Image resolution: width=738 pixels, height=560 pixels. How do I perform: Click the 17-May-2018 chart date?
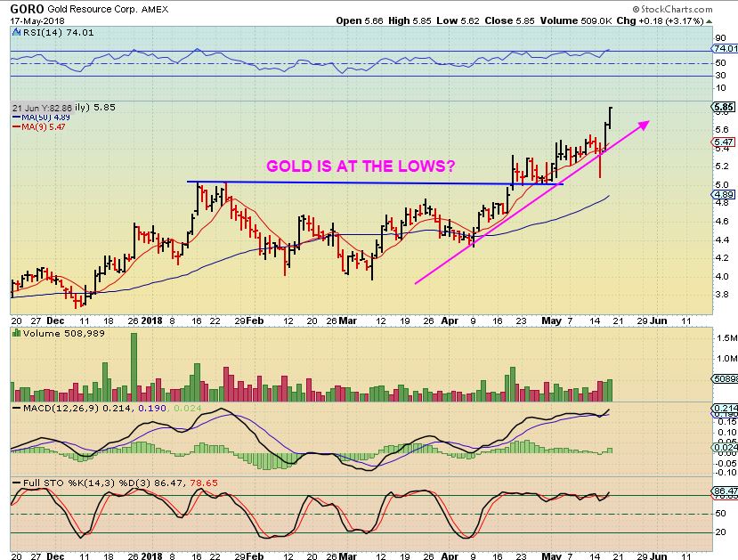37,21
